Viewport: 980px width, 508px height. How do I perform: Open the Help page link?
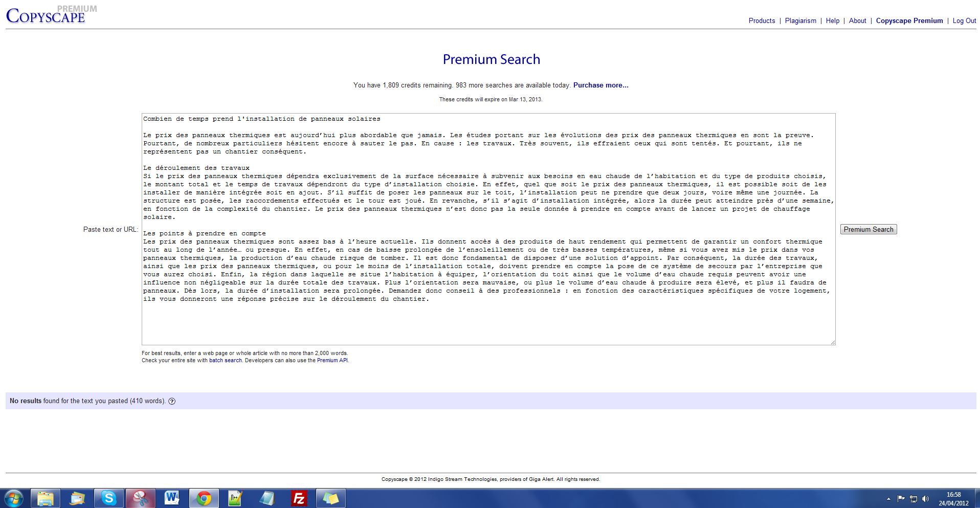click(832, 21)
